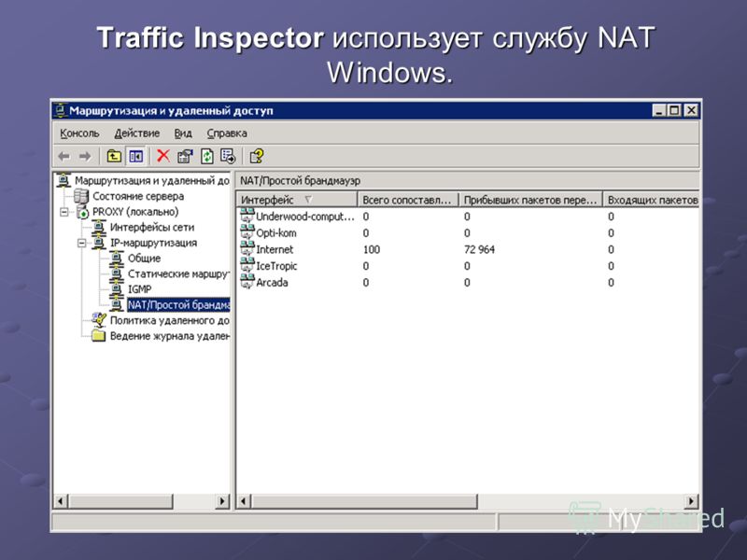Click the IceTropic interface icon
This screenshot has height=560, width=747.
[x=247, y=265]
